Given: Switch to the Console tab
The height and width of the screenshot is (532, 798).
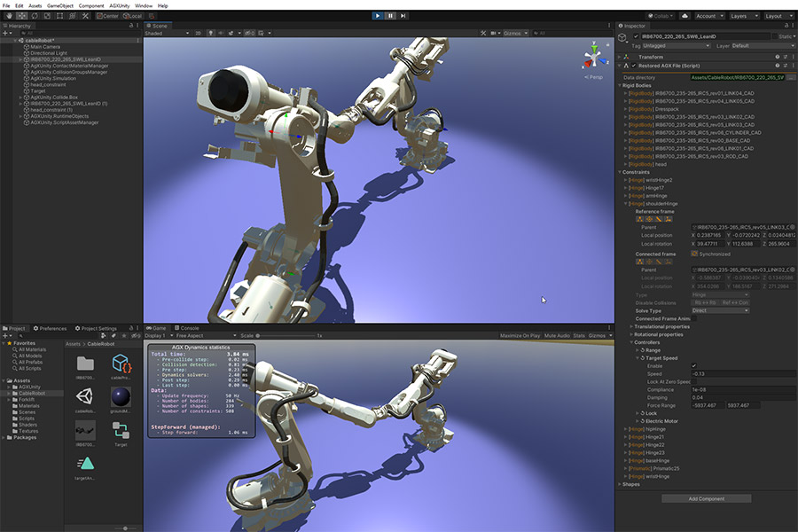Looking at the screenshot, I should pyautogui.click(x=187, y=328).
